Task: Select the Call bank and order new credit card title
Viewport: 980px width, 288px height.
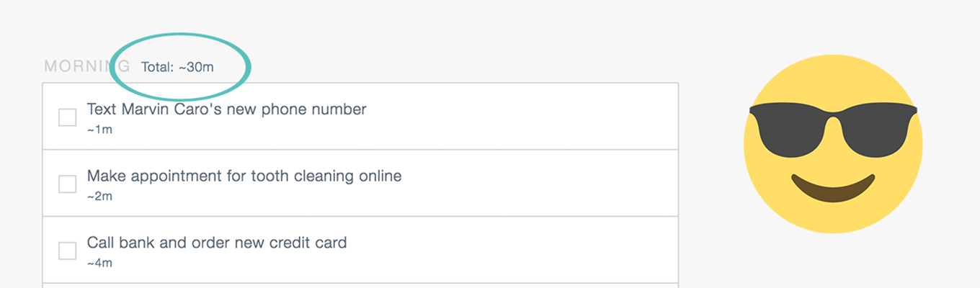Action: (x=217, y=243)
